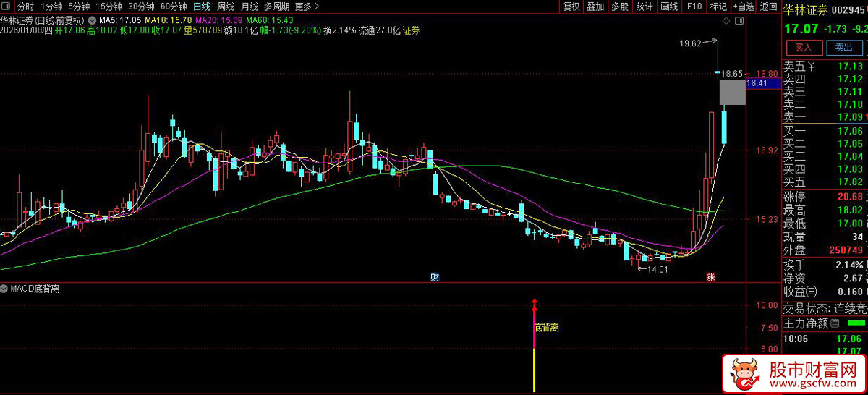Switch to the 日线 daily chart

click(202, 7)
